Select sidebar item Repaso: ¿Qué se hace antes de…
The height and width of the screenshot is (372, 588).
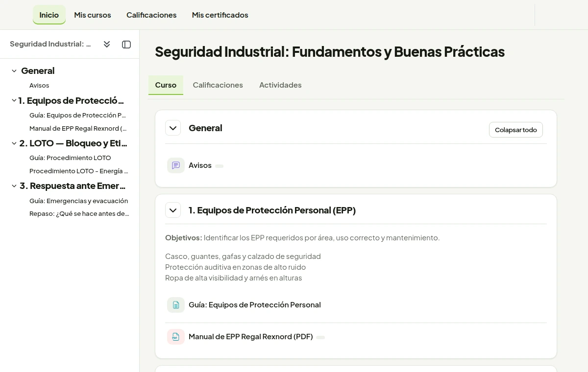coord(79,214)
